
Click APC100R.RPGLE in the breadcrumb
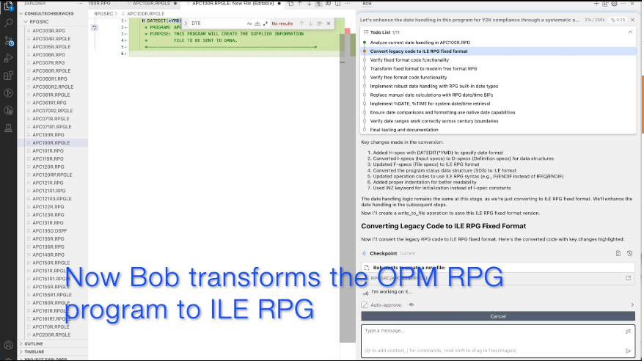tap(145, 13)
